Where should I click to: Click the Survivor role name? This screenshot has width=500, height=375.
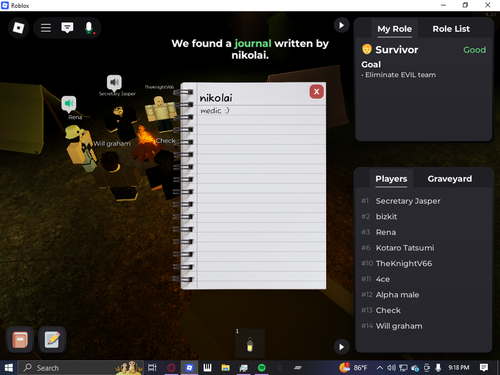(397, 50)
